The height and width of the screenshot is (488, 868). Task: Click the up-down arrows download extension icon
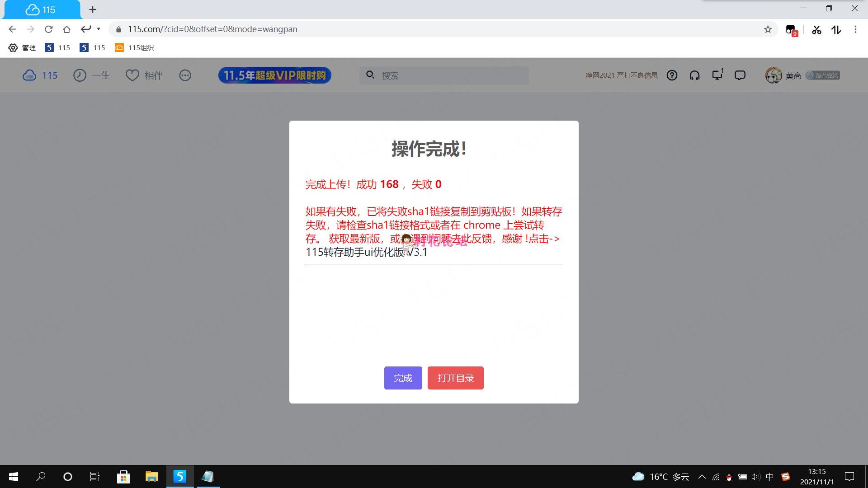coord(836,30)
